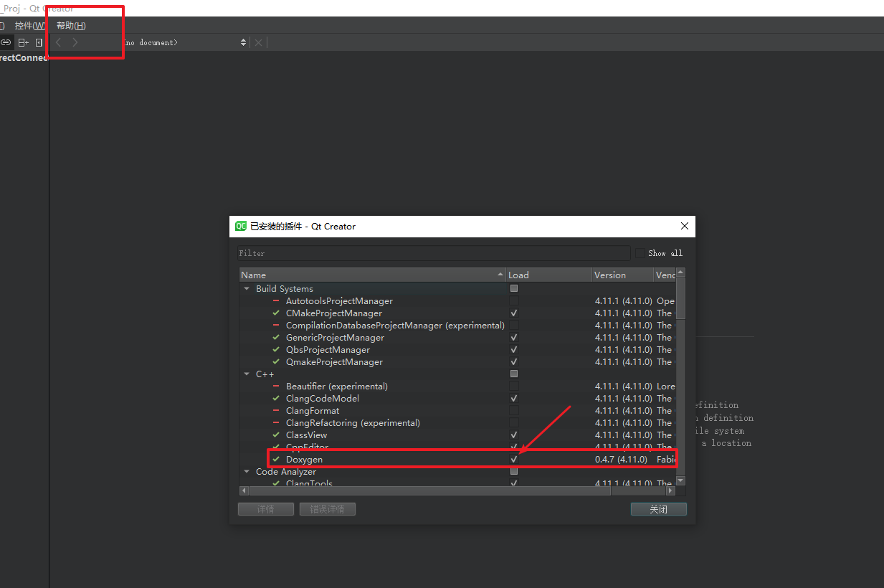The image size is (884, 588).
Task: Click the scroll-up arrow of plugin list
Action: pyautogui.click(x=680, y=272)
